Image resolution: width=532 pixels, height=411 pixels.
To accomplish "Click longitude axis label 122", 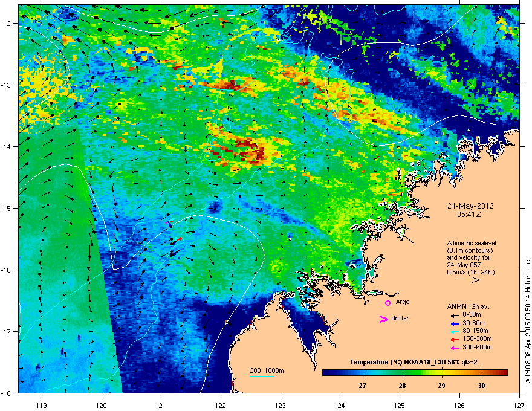I will click(221, 406).
